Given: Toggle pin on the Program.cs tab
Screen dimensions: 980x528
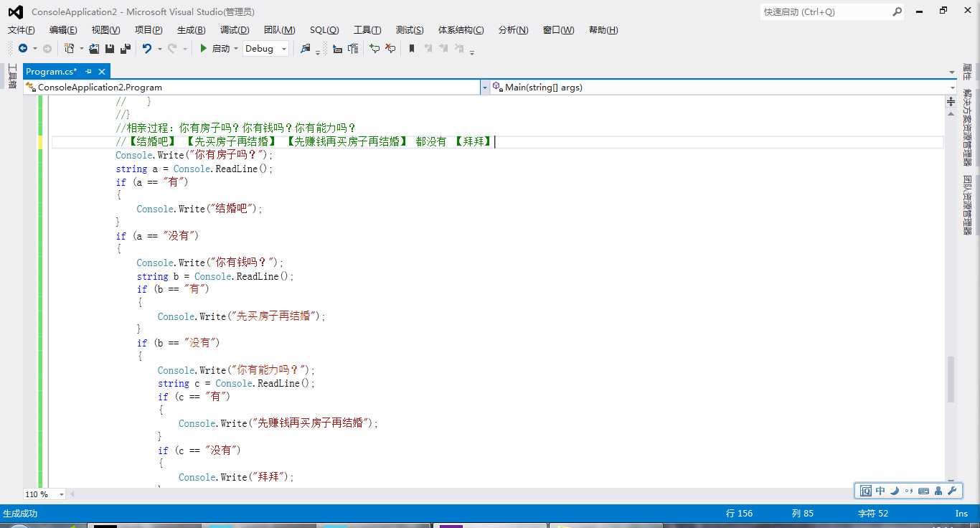Looking at the screenshot, I should coord(88,71).
